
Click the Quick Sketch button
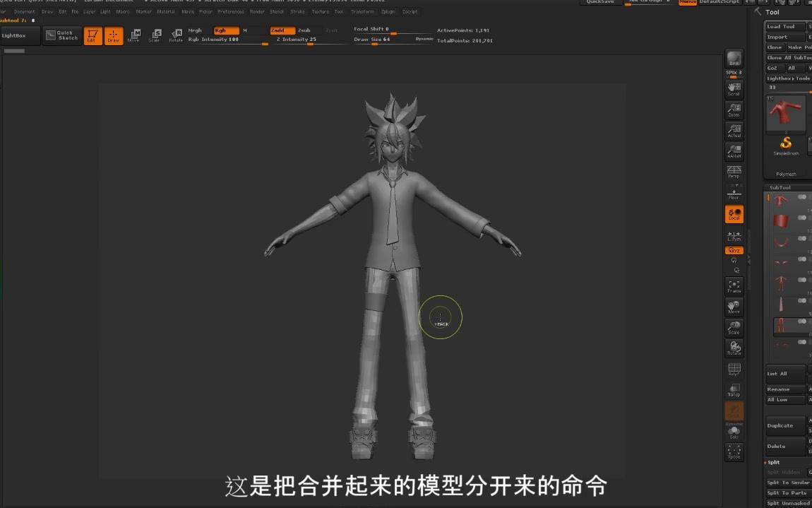pos(62,36)
